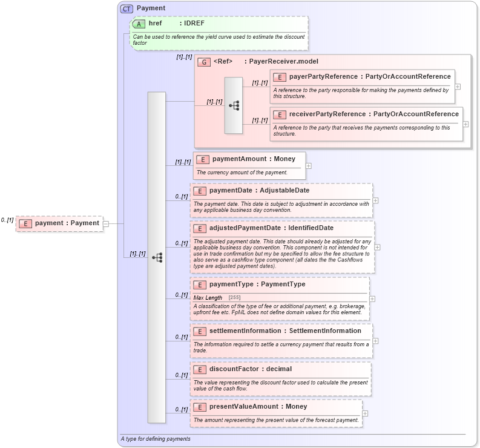Select 'presentValueAmount : Money' label
The width and height of the screenshot is (480, 448).
258,407
